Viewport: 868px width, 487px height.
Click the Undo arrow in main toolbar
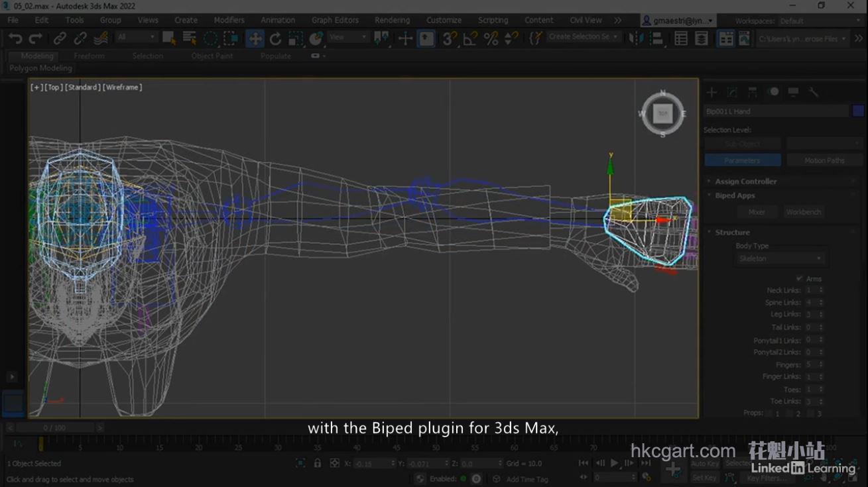15,38
